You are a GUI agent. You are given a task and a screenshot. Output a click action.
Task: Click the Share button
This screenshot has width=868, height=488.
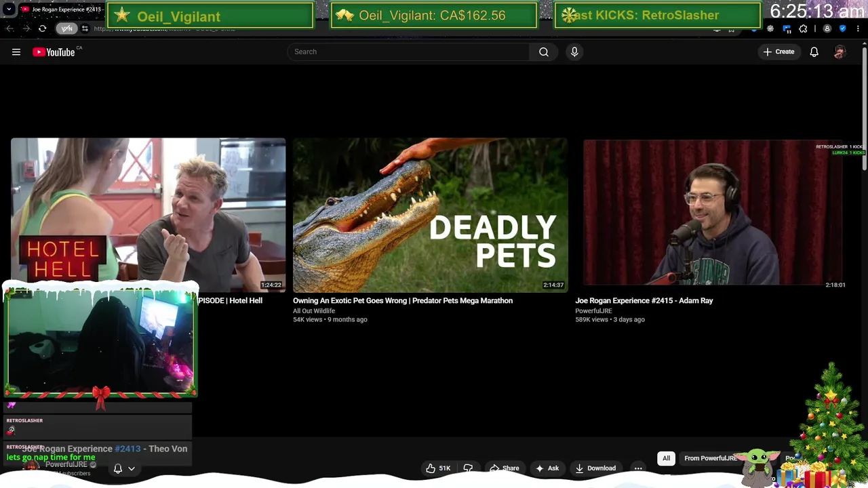[505, 468]
